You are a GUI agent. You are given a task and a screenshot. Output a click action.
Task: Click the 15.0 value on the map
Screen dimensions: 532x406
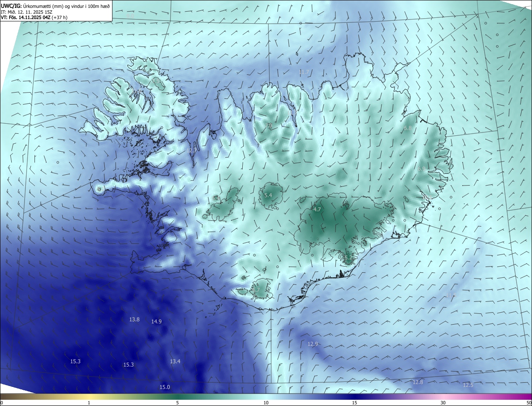pos(165,387)
